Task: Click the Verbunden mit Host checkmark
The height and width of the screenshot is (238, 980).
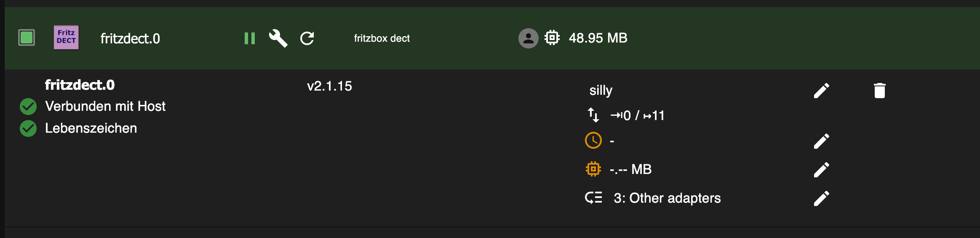Action: [x=28, y=107]
